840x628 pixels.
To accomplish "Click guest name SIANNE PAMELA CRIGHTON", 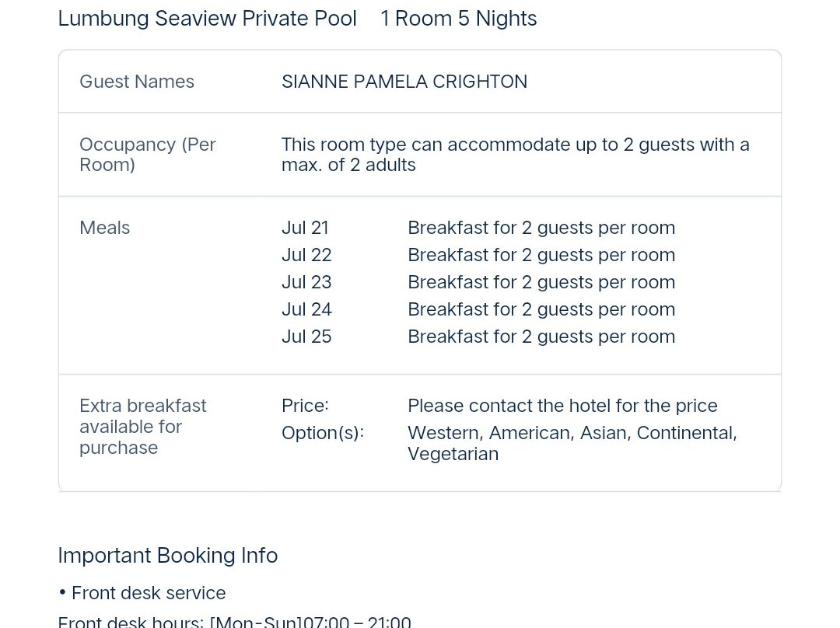I will (404, 82).
